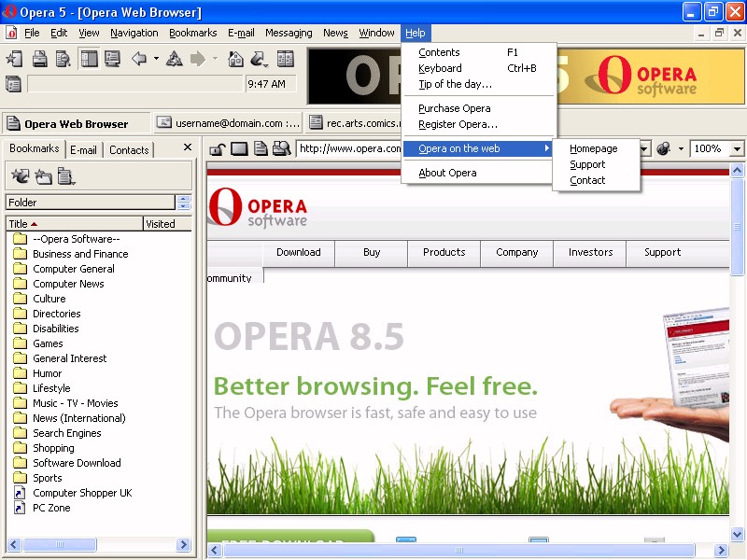747x560 pixels.
Task: Close the hotlist panel with its X
Action: tap(188, 147)
